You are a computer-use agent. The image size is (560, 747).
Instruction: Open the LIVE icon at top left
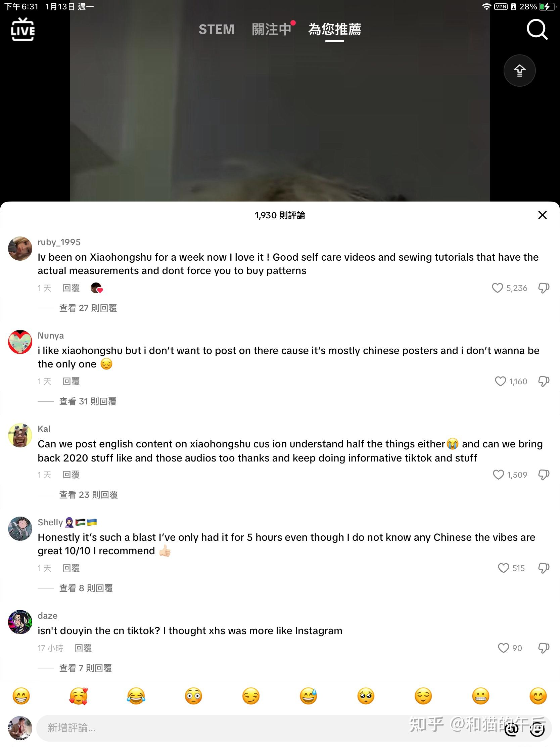[22, 29]
